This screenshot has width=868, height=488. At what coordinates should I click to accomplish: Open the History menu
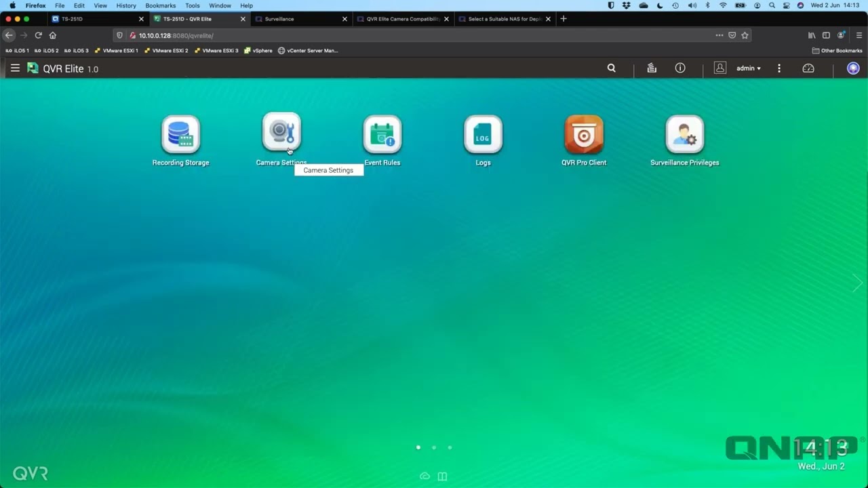126,5
